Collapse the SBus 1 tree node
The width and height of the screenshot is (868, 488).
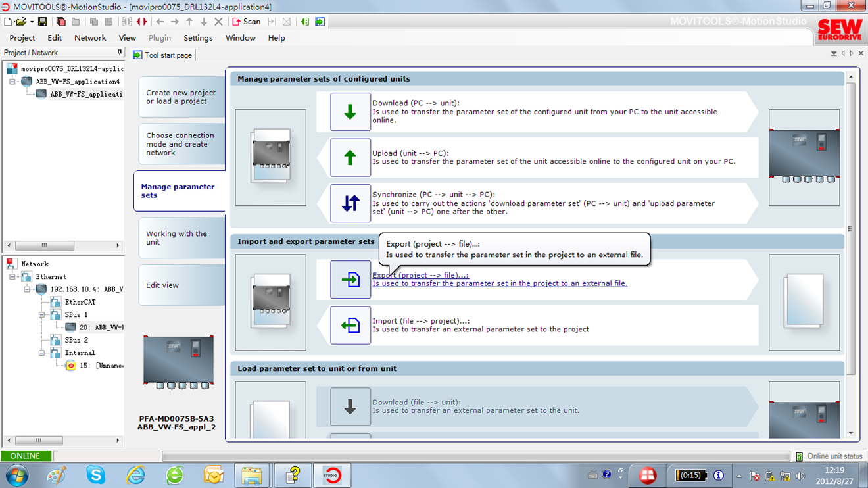coord(41,315)
